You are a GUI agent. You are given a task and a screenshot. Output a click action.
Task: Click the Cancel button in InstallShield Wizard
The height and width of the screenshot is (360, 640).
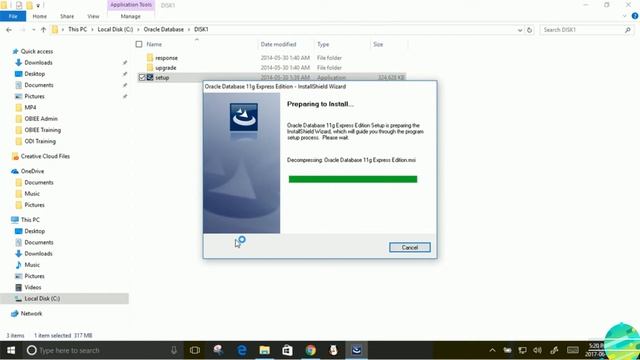pos(409,247)
